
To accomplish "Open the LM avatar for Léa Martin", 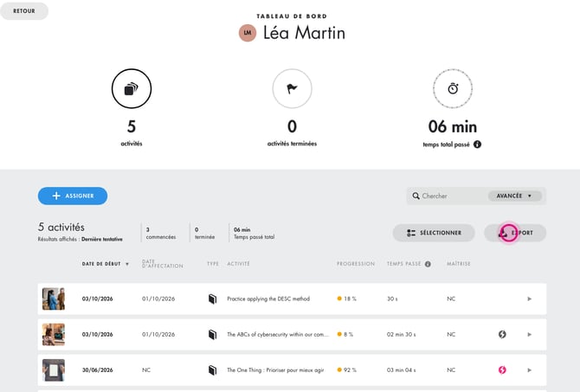I will 248,33.
